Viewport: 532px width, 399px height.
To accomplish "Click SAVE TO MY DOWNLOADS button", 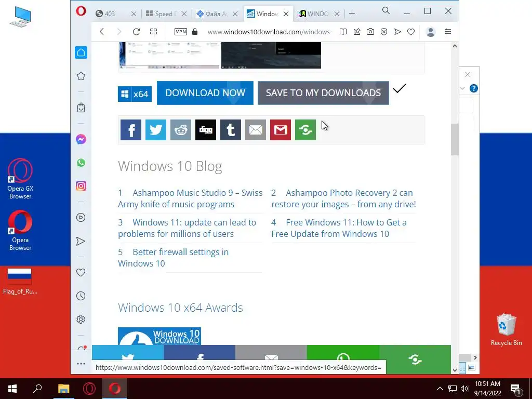I will 323,93.
